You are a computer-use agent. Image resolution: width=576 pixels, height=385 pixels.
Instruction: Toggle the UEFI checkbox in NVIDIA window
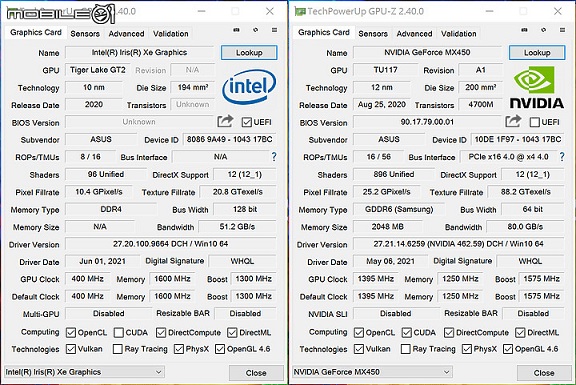[534, 122]
